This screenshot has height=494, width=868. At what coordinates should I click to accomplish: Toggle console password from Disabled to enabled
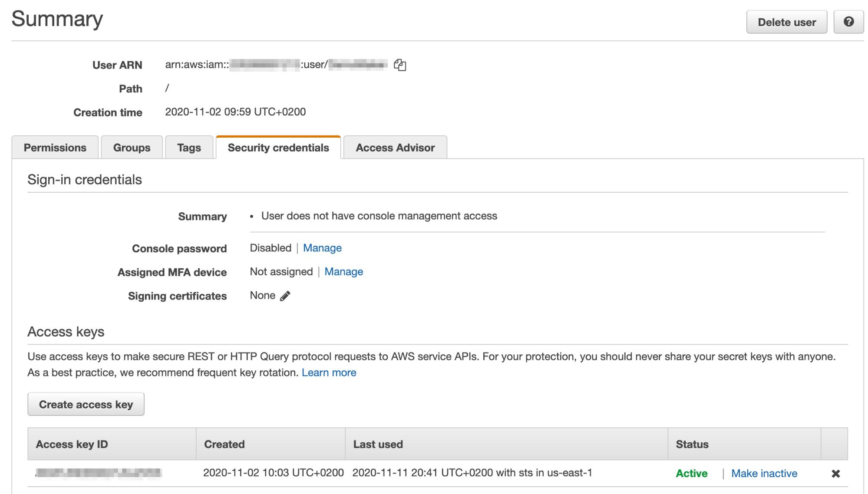(x=323, y=247)
